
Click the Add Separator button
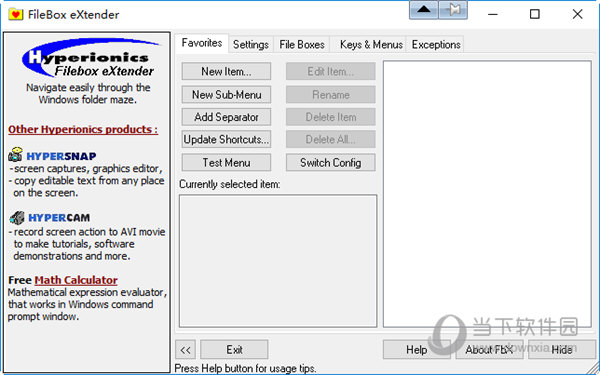coord(226,117)
